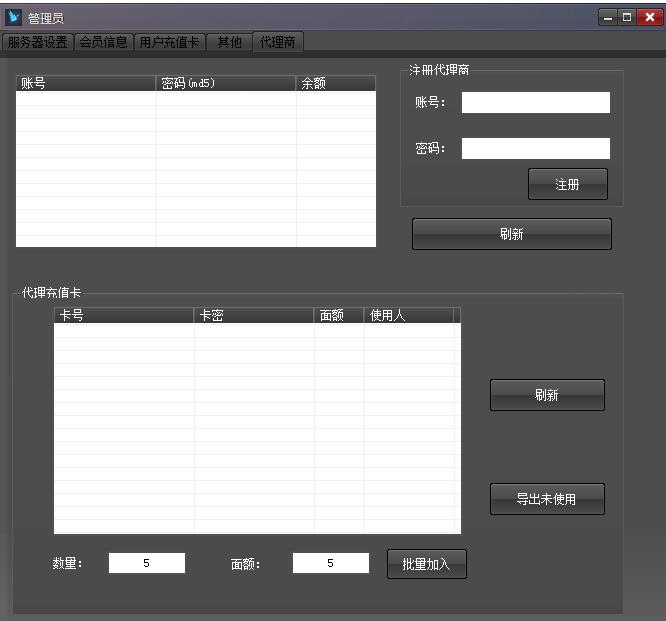Focus the 数量 input field
This screenshot has width=666, height=621.
[147, 563]
